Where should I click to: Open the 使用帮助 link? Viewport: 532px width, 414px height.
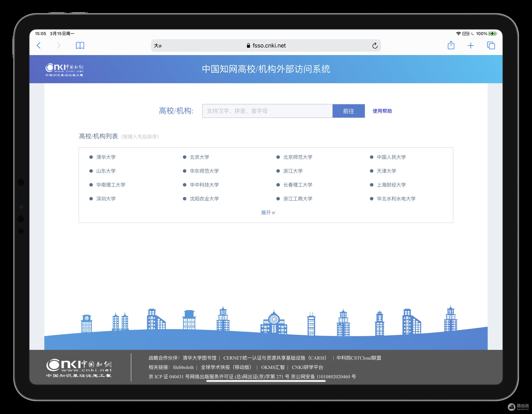382,111
